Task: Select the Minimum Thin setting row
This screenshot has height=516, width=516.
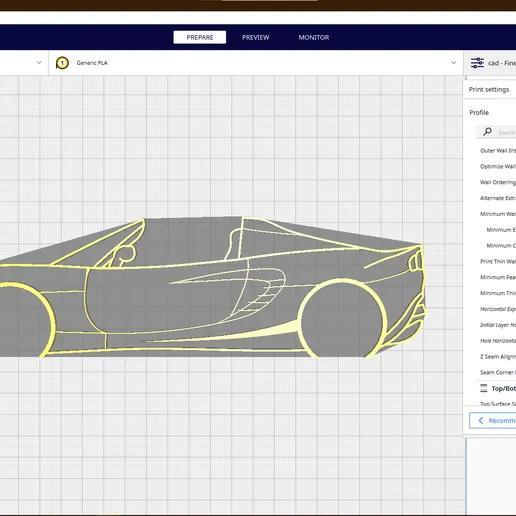Action: [x=498, y=293]
